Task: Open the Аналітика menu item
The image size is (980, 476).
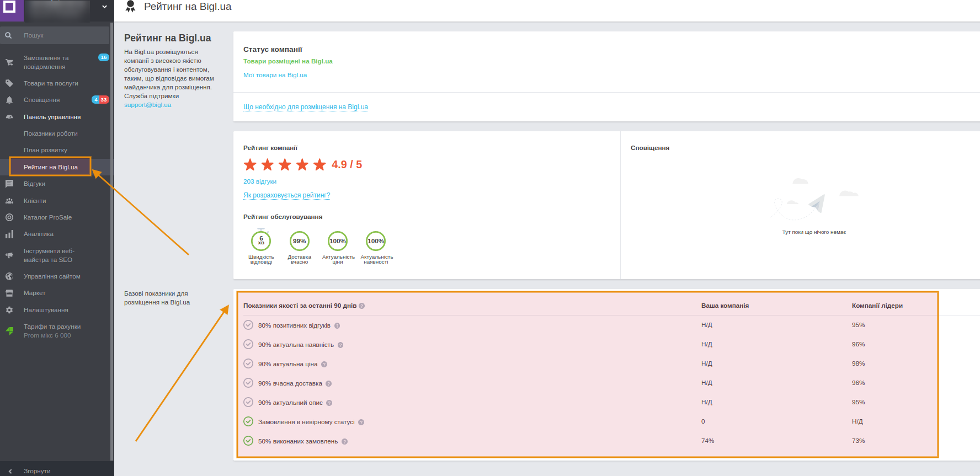Action: click(x=39, y=234)
